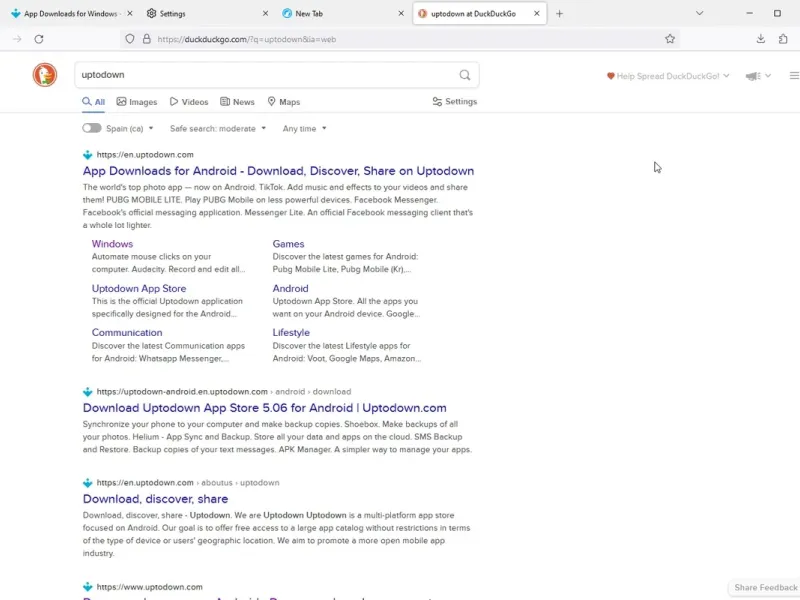Open the Android sitelink
This screenshot has height=600, width=800.
coord(290,288)
